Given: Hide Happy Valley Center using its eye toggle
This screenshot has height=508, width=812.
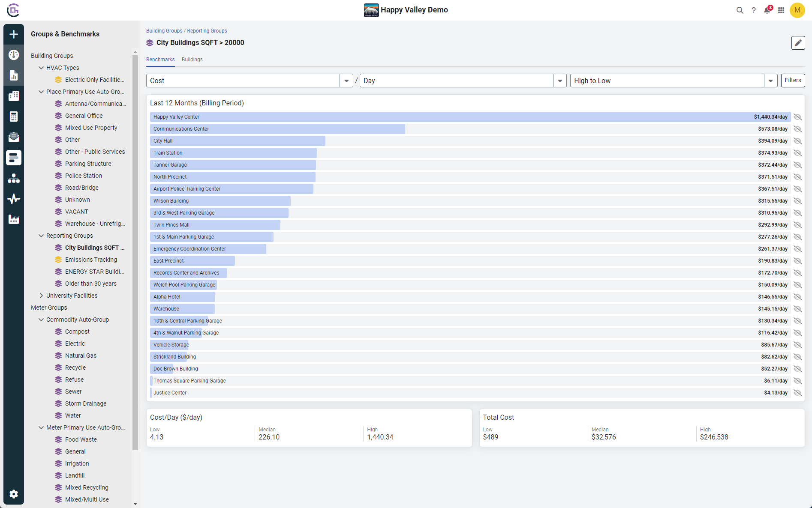Looking at the screenshot, I should point(798,117).
